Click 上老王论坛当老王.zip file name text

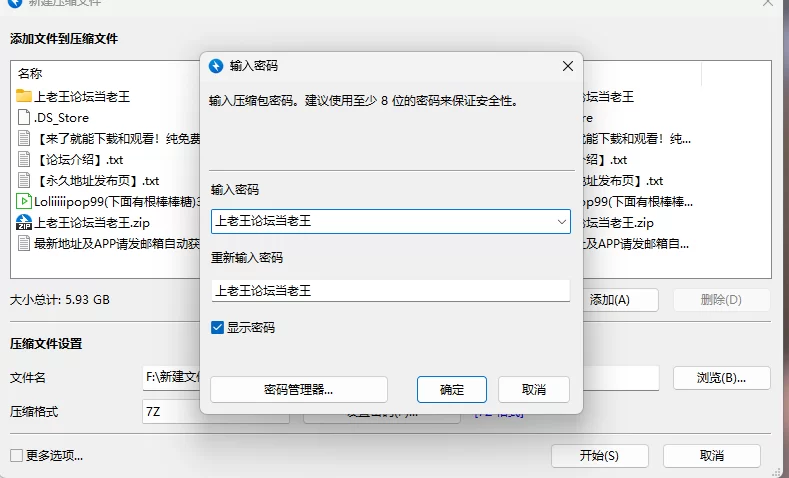92,223
